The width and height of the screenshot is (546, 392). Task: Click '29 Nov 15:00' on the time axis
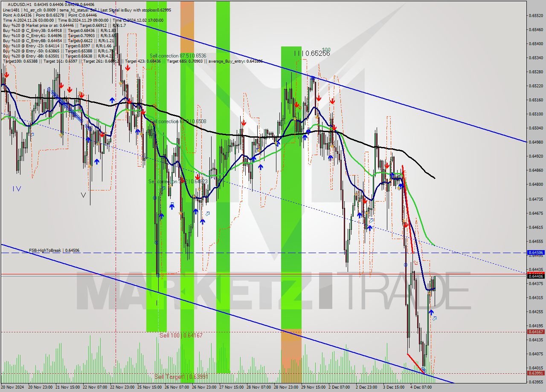(x=314, y=387)
